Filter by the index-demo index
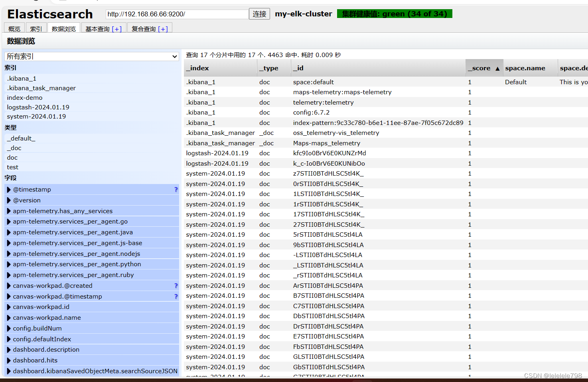The height and width of the screenshot is (382, 588). pos(92,98)
